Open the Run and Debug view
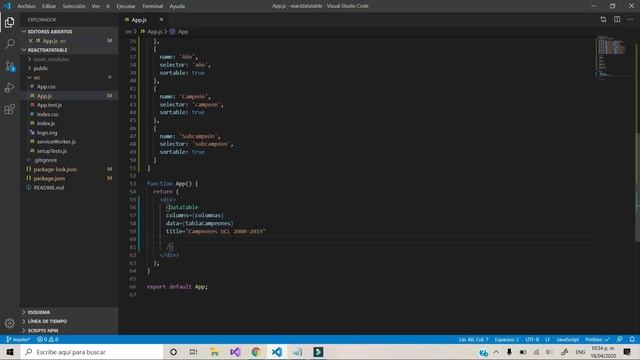Screen dimensions: 640x360 coord(10,87)
